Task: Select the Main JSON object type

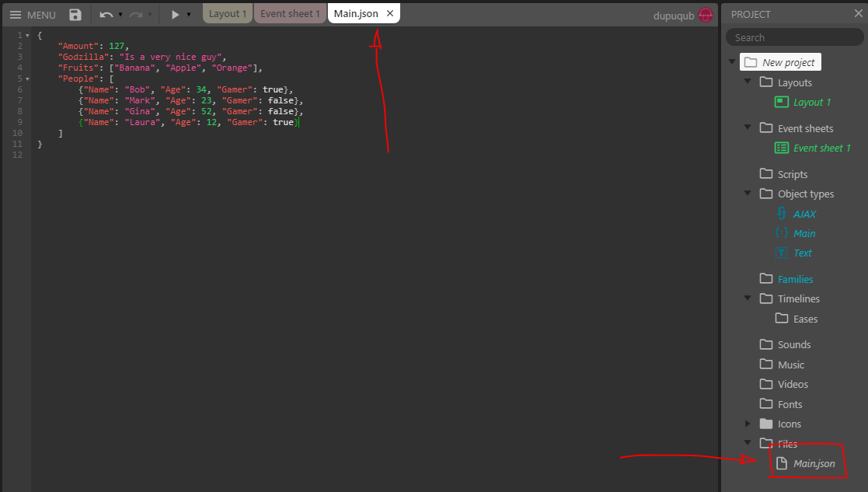Action: [804, 233]
